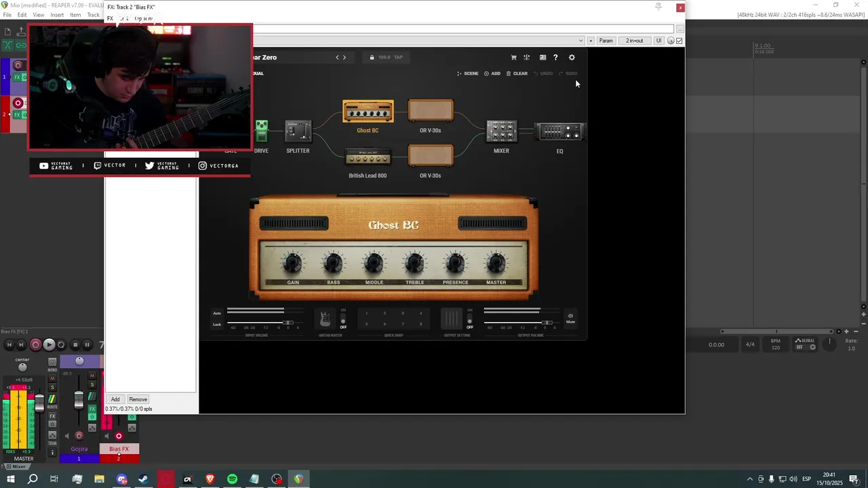This screenshot has height=488, width=868.
Task: Click the output volume slider handle
Action: pos(547,323)
